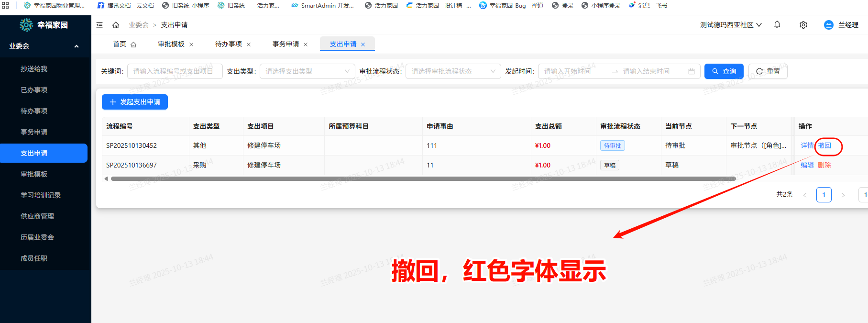
Task: Switch community via 测试德玛西亚社区 dropdown
Action: [x=731, y=25]
